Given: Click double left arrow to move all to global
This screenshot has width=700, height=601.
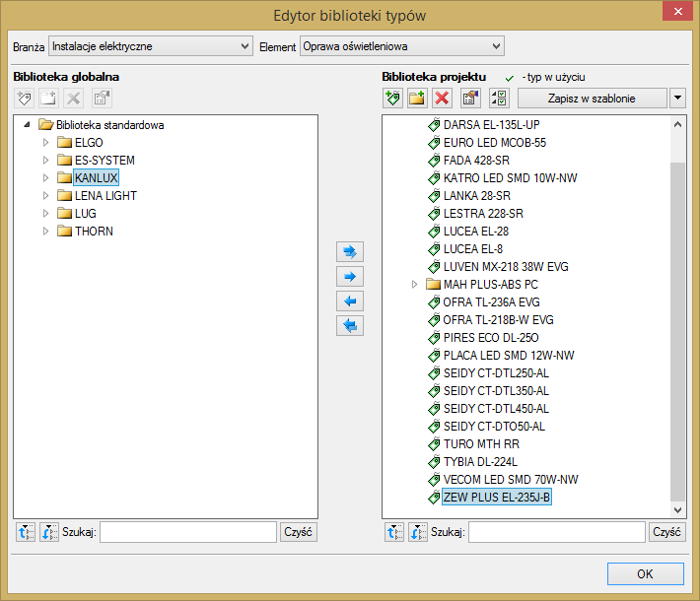Looking at the screenshot, I should (x=350, y=326).
